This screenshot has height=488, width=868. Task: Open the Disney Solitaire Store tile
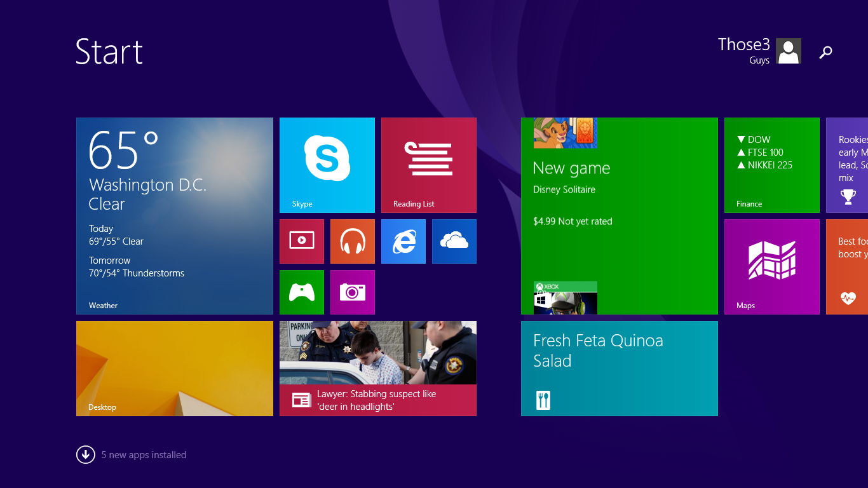pyautogui.click(x=619, y=215)
